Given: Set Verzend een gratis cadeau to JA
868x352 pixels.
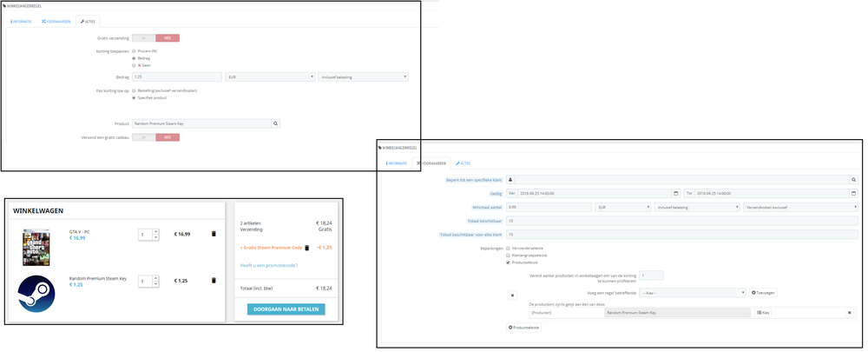Looking at the screenshot, I should coord(144,137).
